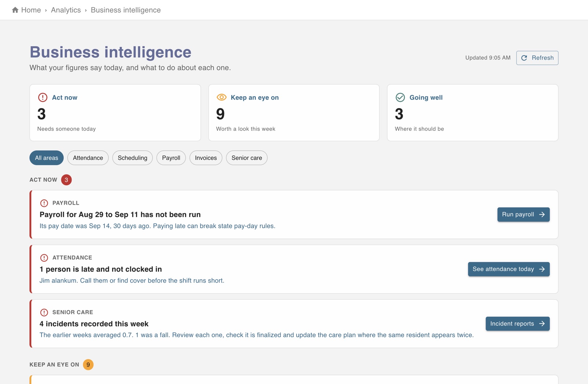Click the Payroll card alert icon
Viewport: 588px width, 384px height.
44,203
